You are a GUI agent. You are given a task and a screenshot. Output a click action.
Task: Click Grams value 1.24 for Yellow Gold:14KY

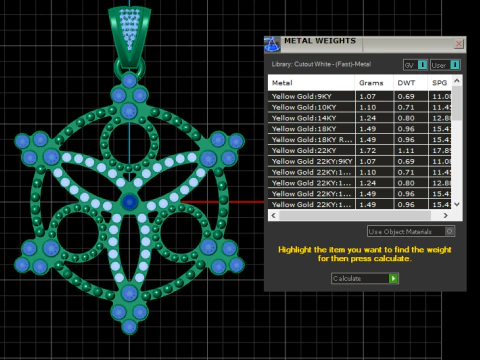[368, 118]
